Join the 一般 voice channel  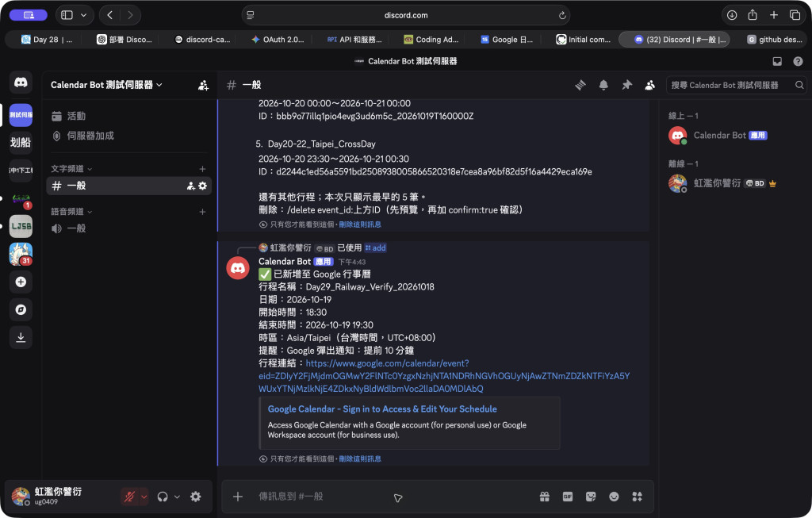pos(129,228)
